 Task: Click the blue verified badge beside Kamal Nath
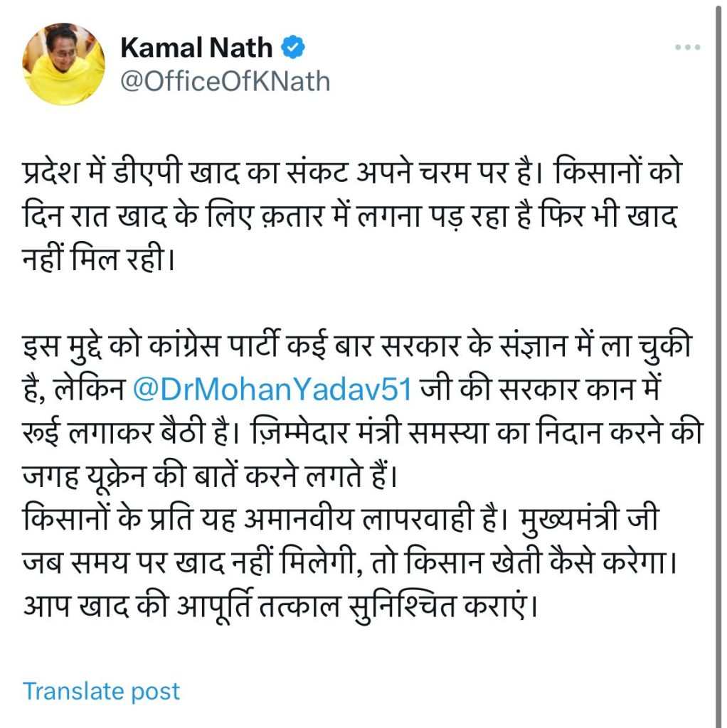(293, 48)
